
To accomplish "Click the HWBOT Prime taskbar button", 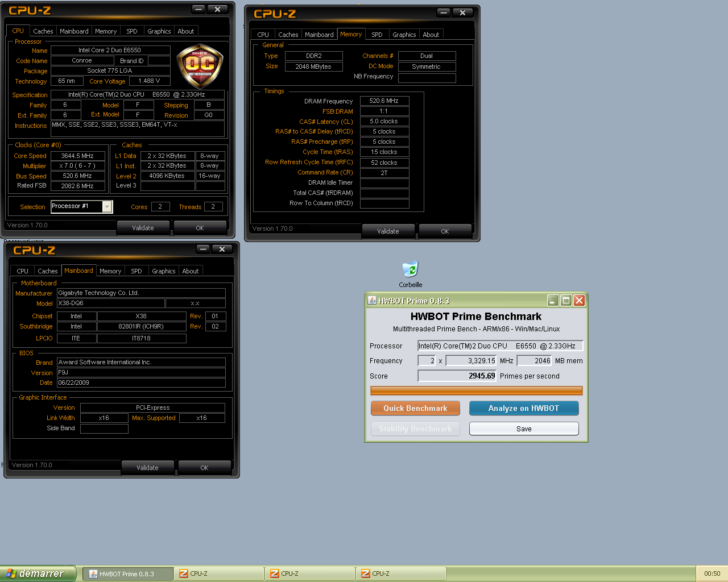I will coord(128,573).
